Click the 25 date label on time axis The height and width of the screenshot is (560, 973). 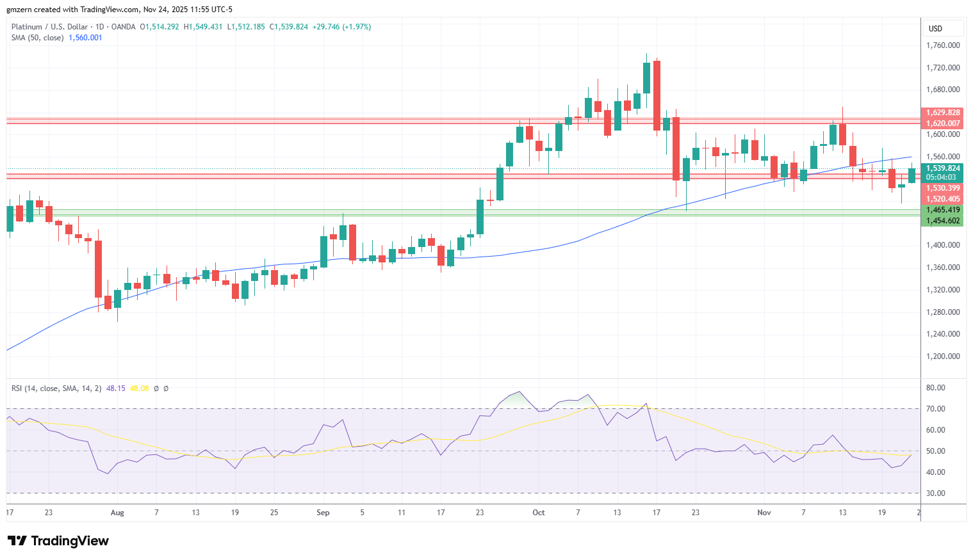274,513
